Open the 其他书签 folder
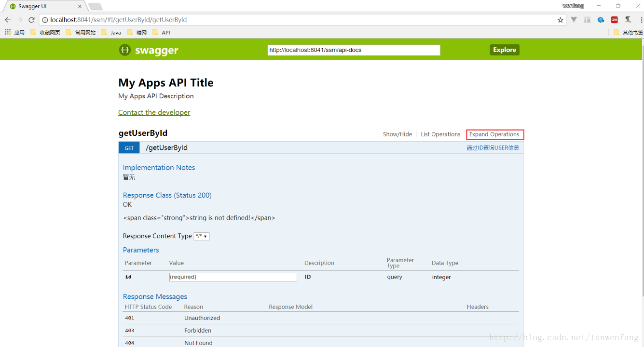 coord(628,32)
